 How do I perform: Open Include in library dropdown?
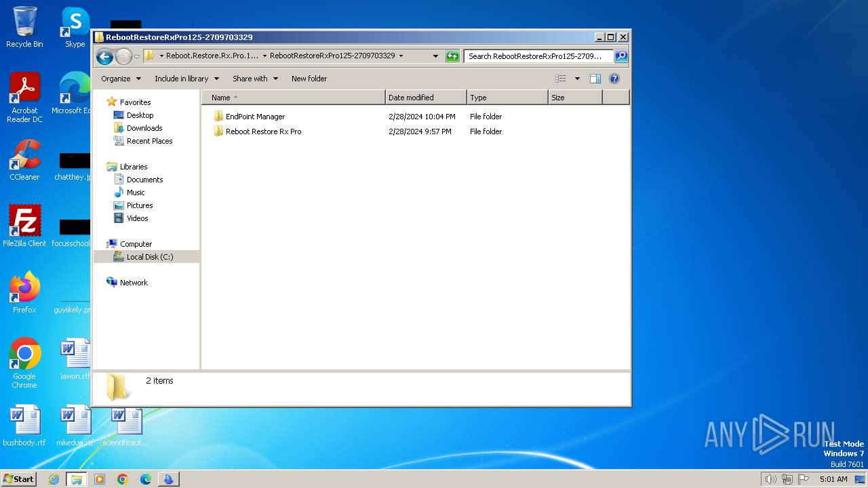pyautogui.click(x=186, y=79)
